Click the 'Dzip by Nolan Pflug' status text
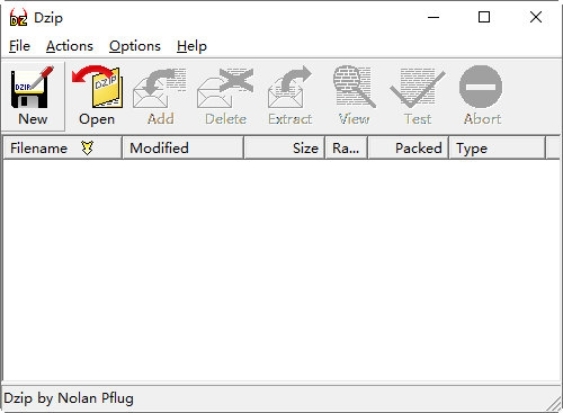 tap(68, 398)
